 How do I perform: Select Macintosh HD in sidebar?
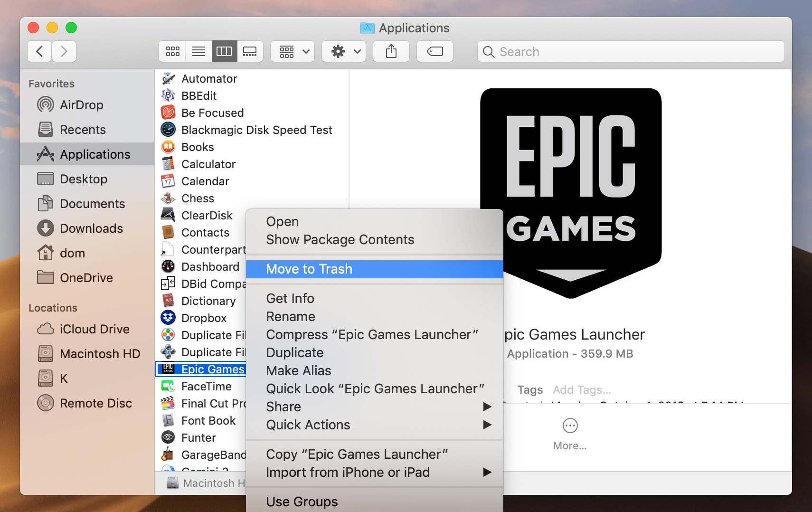87,354
